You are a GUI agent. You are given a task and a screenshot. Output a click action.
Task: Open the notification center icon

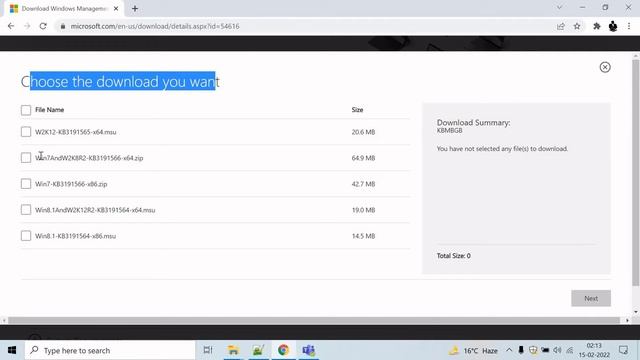click(x=623, y=350)
